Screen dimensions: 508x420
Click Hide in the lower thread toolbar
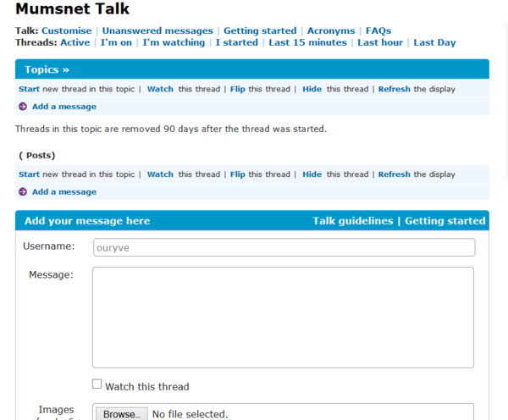312,174
